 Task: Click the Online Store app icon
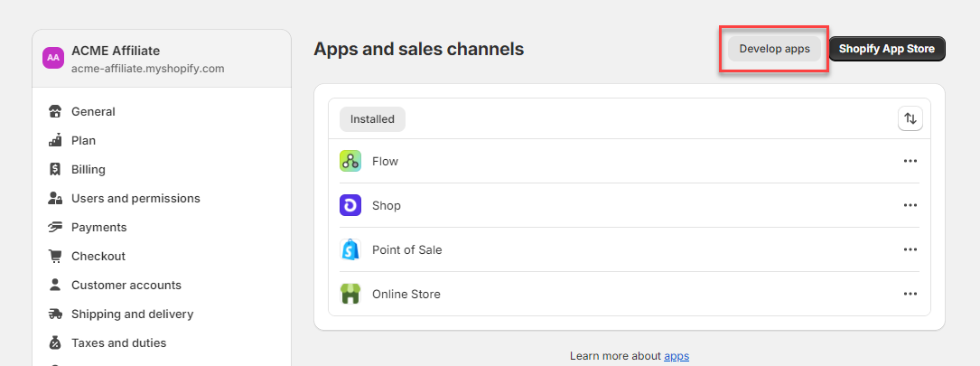click(350, 294)
